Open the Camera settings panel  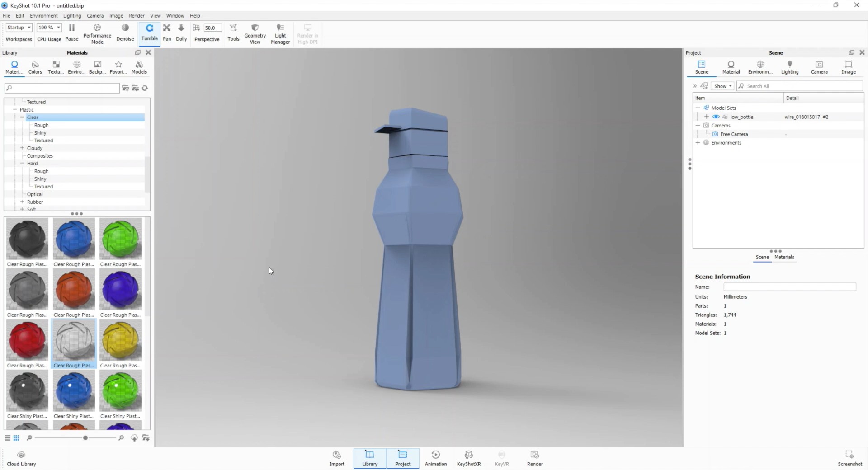tap(819, 67)
